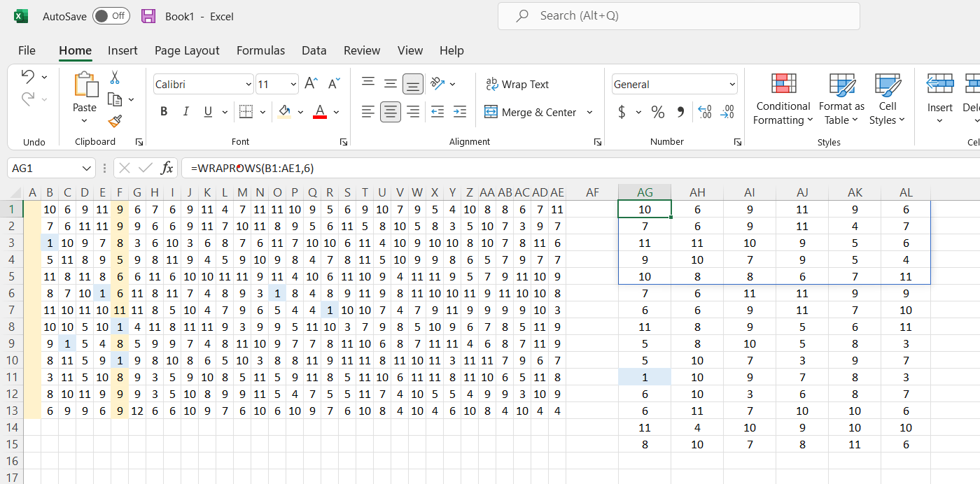Click the Save floppy disk icon
The width and height of the screenshot is (980, 484).
(x=148, y=16)
